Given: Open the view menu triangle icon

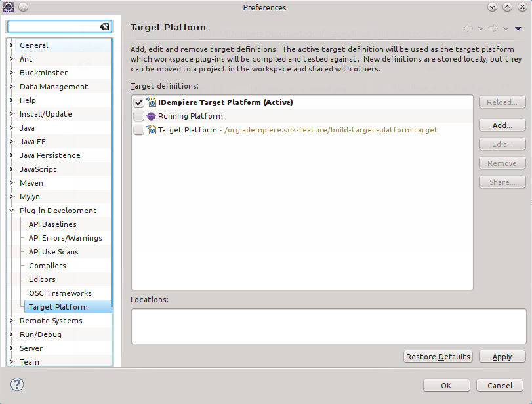Looking at the screenshot, I should pyautogui.click(x=518, y=28).
